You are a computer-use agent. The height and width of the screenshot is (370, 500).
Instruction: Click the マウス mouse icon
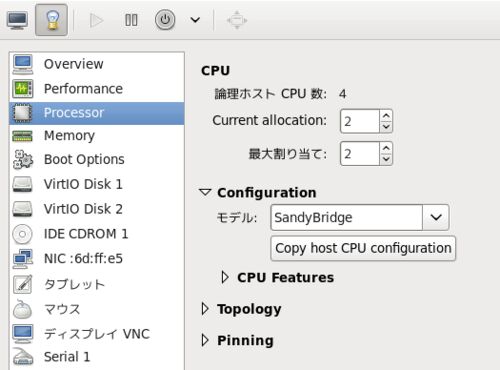23,309
